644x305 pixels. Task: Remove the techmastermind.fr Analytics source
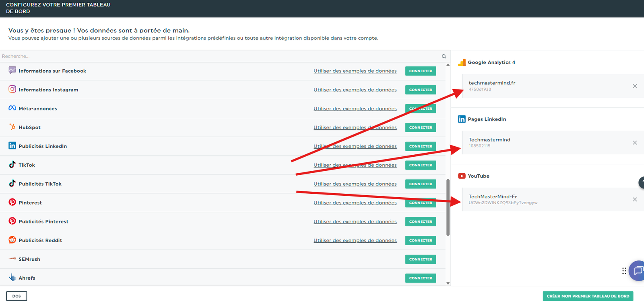(635, 86)
